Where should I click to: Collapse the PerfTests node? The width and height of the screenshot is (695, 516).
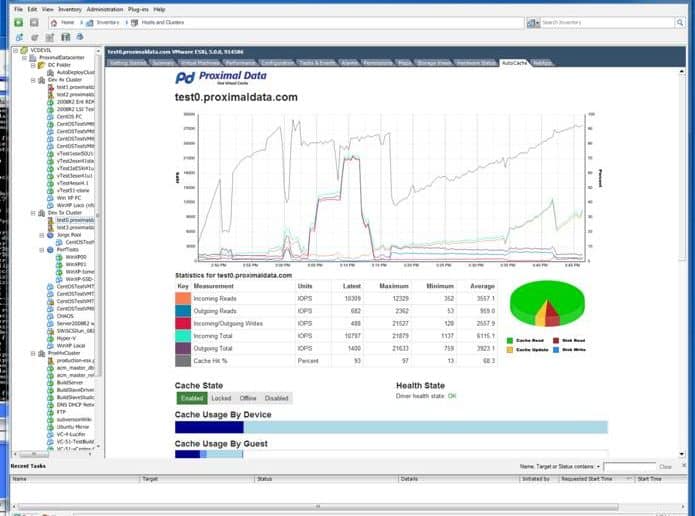click(42, 250)
